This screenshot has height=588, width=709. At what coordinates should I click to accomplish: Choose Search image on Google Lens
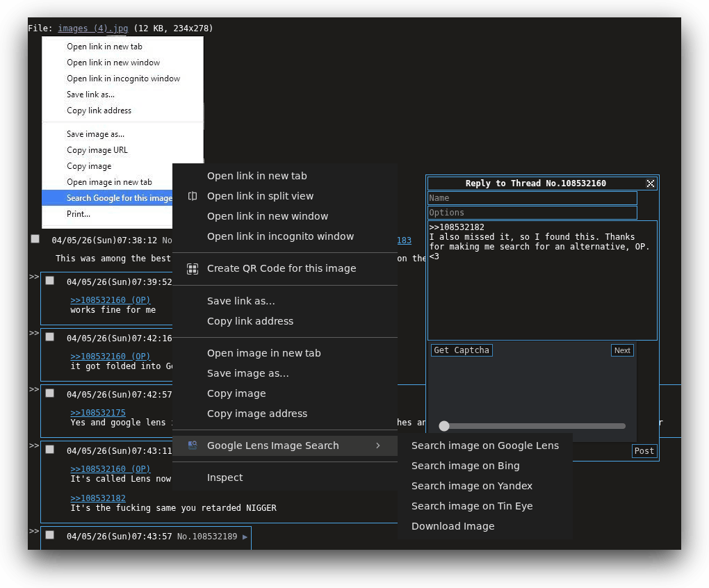coord(485,446)
